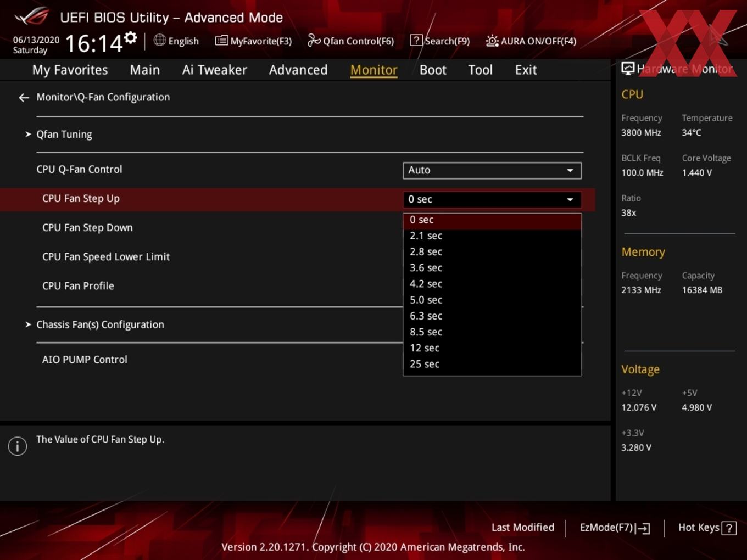This screenshot has width=747, height=560.
Task: Select CPU Fan Step Down row
Action: point(87,228)
